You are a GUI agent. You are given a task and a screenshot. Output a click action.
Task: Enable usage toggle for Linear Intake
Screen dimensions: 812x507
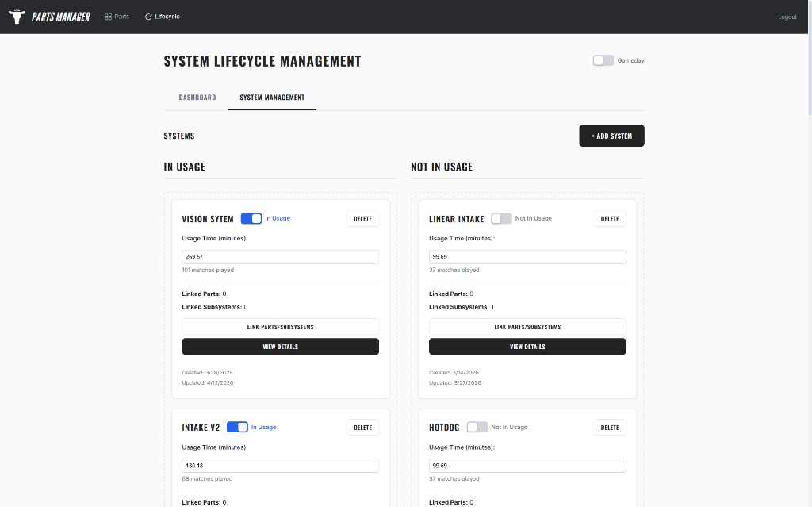[501, 218]
